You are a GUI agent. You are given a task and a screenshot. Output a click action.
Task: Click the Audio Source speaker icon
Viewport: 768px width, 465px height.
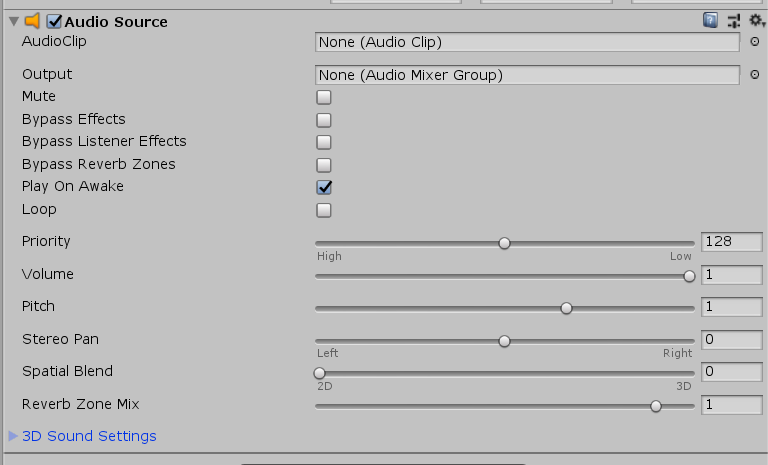tap(32, 21)
